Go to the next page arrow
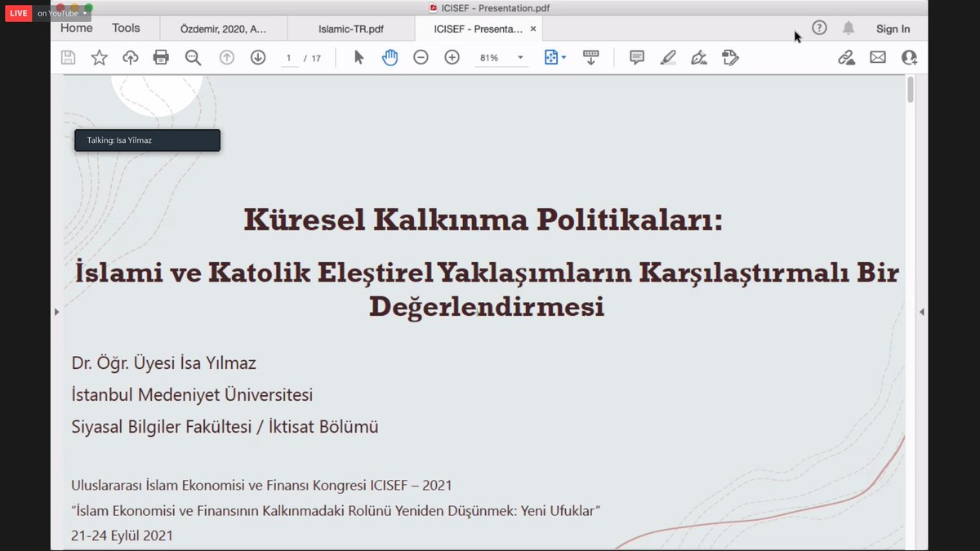 (x=258, y=57)
